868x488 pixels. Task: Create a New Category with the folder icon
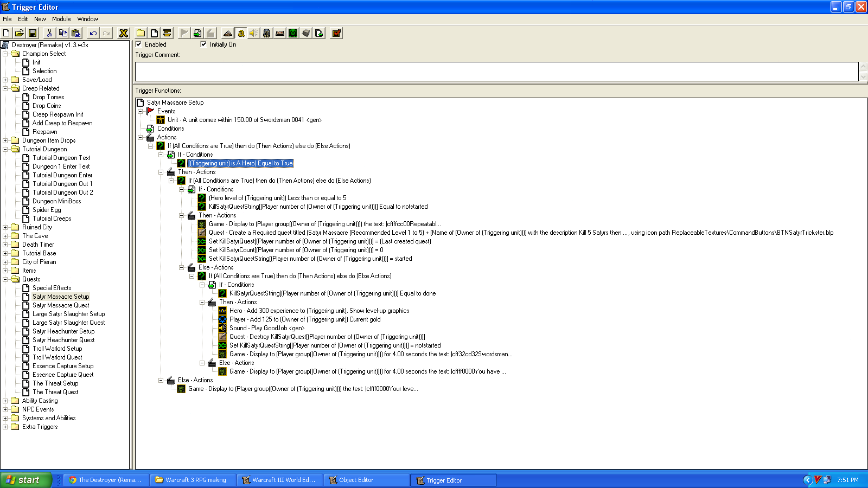click(x=141, y=33)
